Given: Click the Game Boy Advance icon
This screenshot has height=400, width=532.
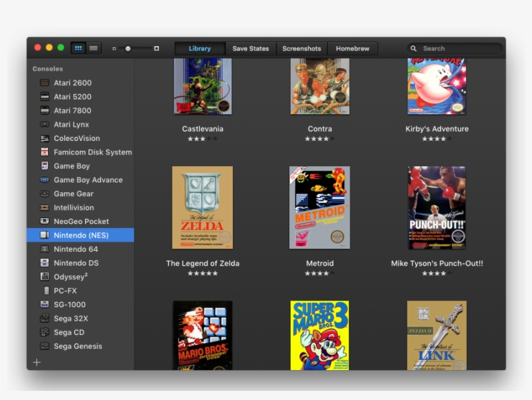Looking at the screenshot, I should 45,180.
